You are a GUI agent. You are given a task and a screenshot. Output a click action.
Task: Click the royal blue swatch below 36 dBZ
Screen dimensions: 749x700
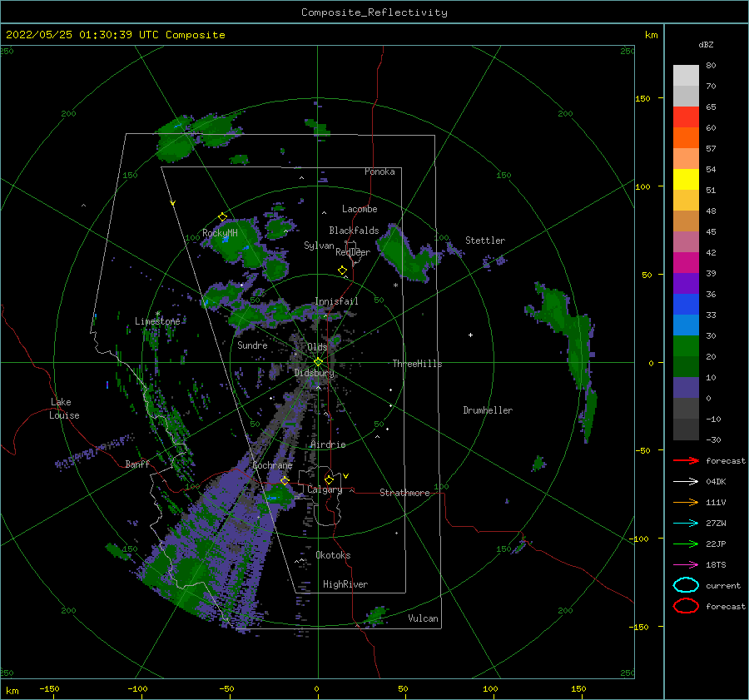[686, 304]
